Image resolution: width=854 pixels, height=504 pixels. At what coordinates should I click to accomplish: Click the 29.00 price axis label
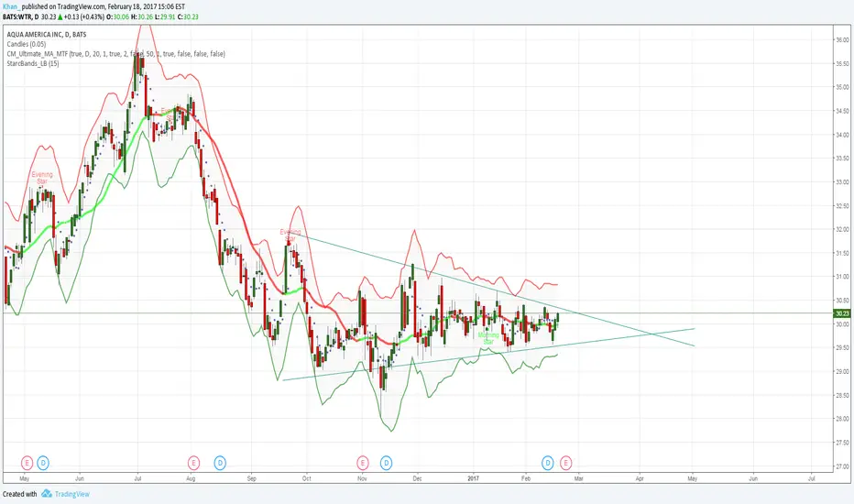tap(842, 372)
